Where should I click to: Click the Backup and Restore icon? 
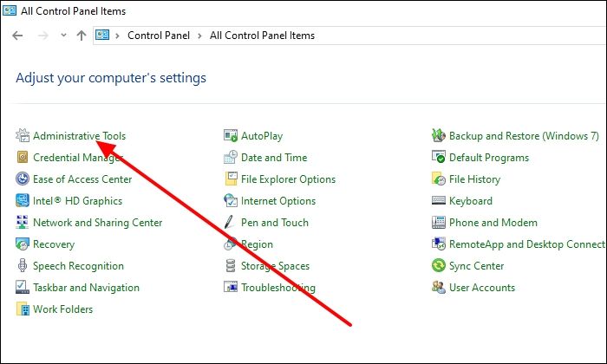(x=439, y=136)
